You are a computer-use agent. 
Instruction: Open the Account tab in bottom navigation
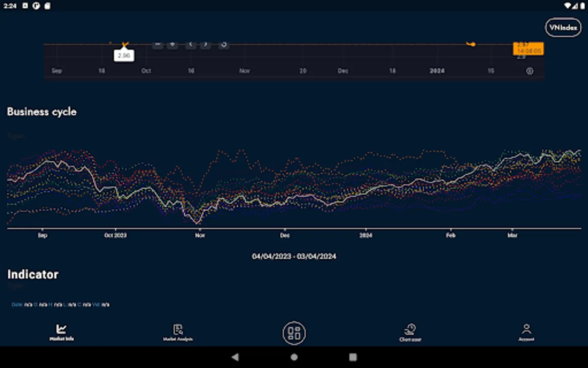click(526, 332)
